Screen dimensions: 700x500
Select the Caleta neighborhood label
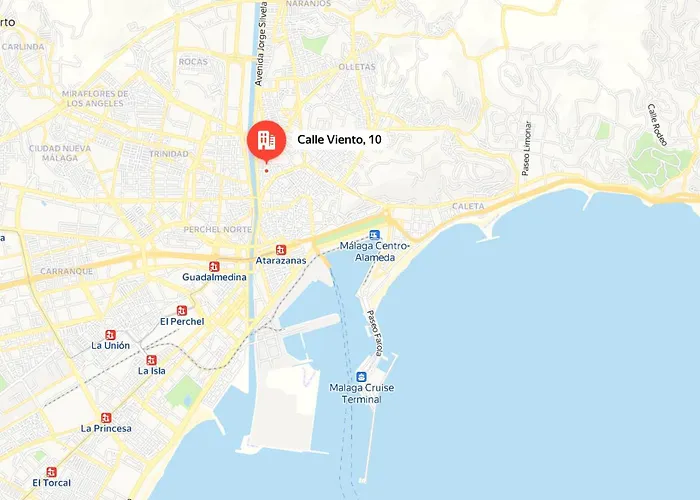(468, 206)
